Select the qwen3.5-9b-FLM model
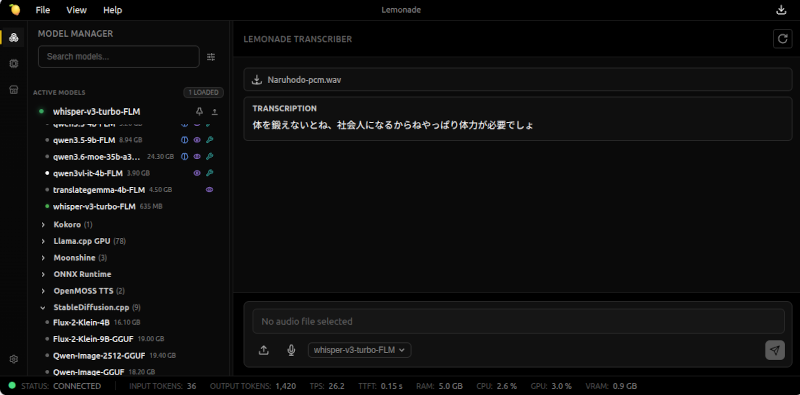 click(x=84, y=140)
